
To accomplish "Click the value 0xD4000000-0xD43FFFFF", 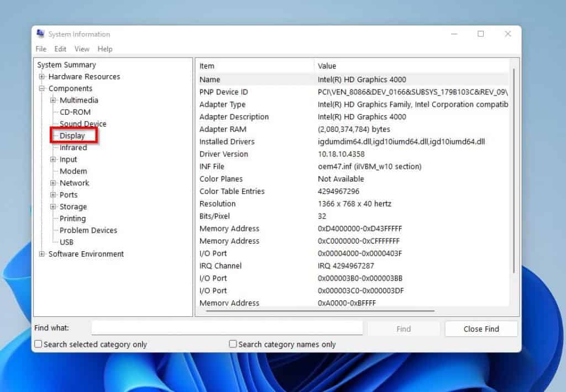I will [x=360, y=229].
